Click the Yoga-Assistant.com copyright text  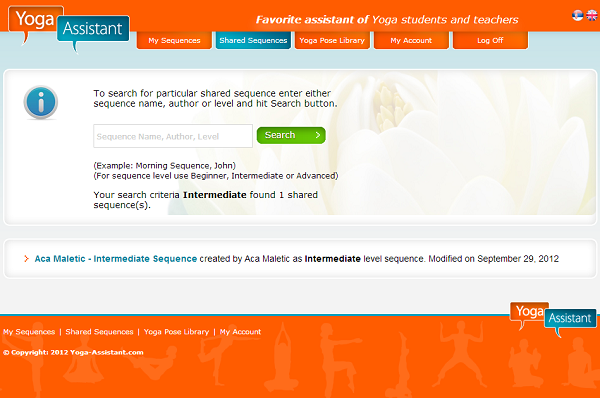73,352
